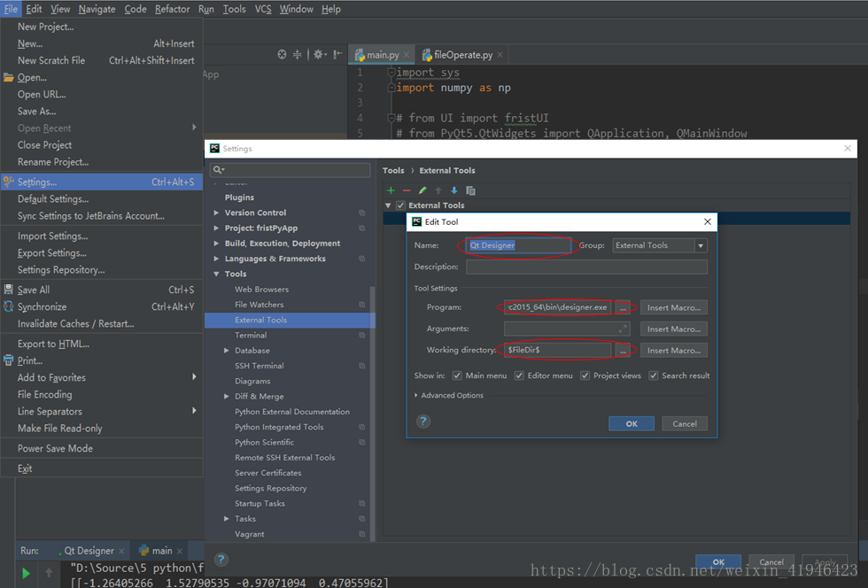Select Python Integrated Tools settings item
Screen dimensions: 868x588
(x=279, y=427)
